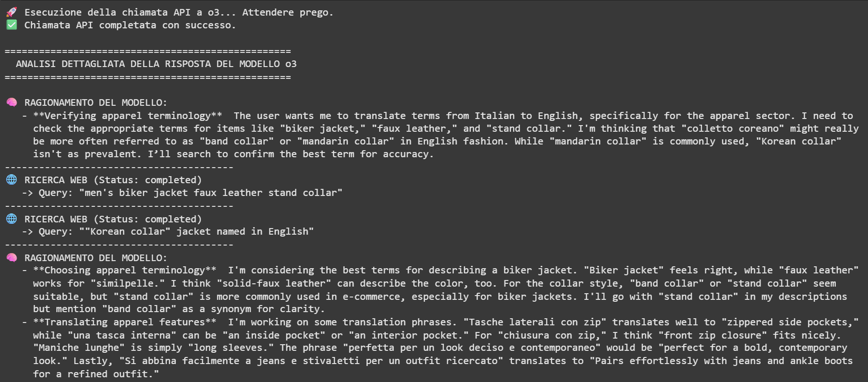Click '**Choosing apparel terminology**' text

(x=125, y=270)
